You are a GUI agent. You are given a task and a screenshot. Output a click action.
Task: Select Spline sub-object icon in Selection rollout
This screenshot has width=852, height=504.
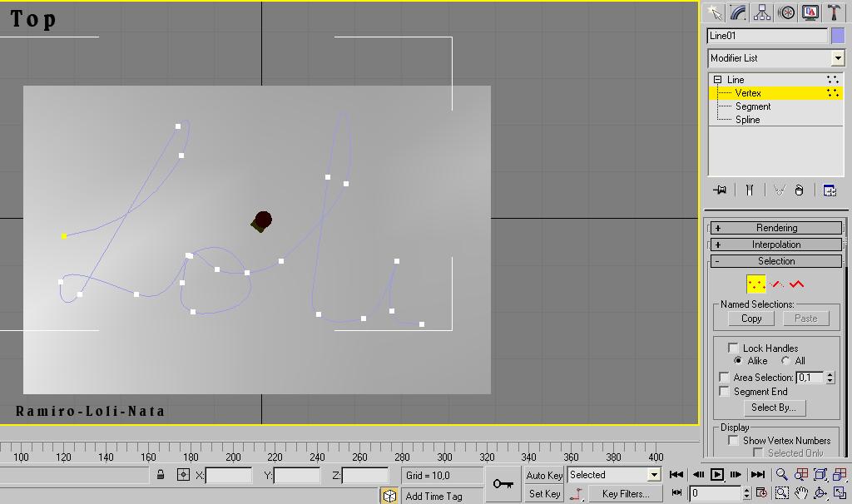pyautogui.click(x=797, y=284)
